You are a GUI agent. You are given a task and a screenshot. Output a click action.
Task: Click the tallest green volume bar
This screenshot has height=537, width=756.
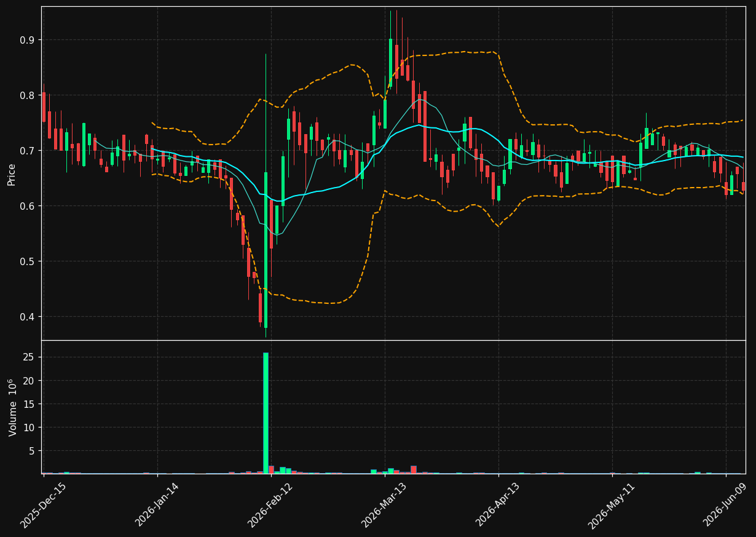tap(266, 413)
